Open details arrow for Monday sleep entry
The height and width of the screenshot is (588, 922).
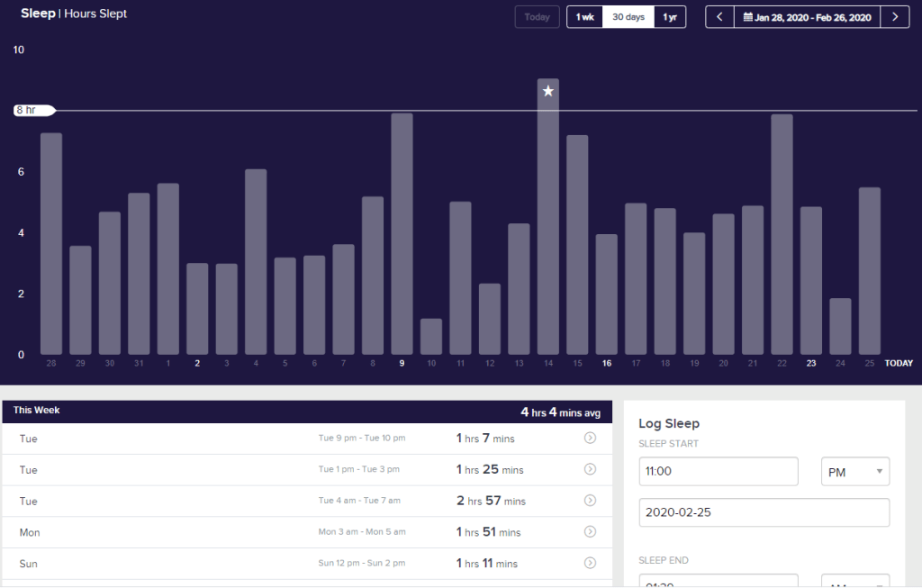[x=590, y=532]
